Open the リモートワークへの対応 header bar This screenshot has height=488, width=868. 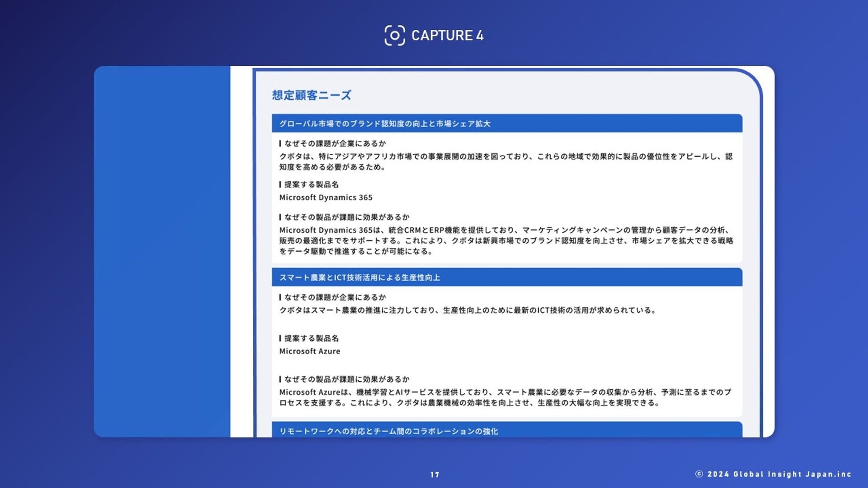tap(507, 431)
